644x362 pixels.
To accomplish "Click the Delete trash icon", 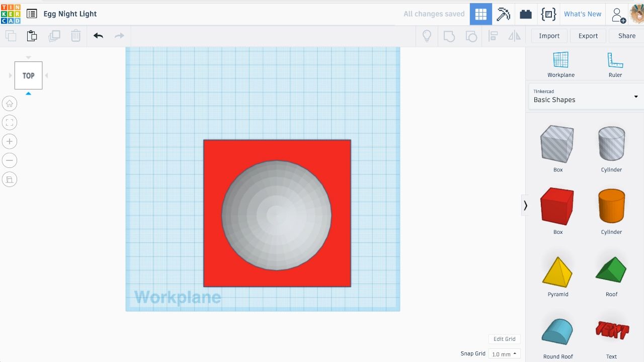I will click(x=75, y=36).
